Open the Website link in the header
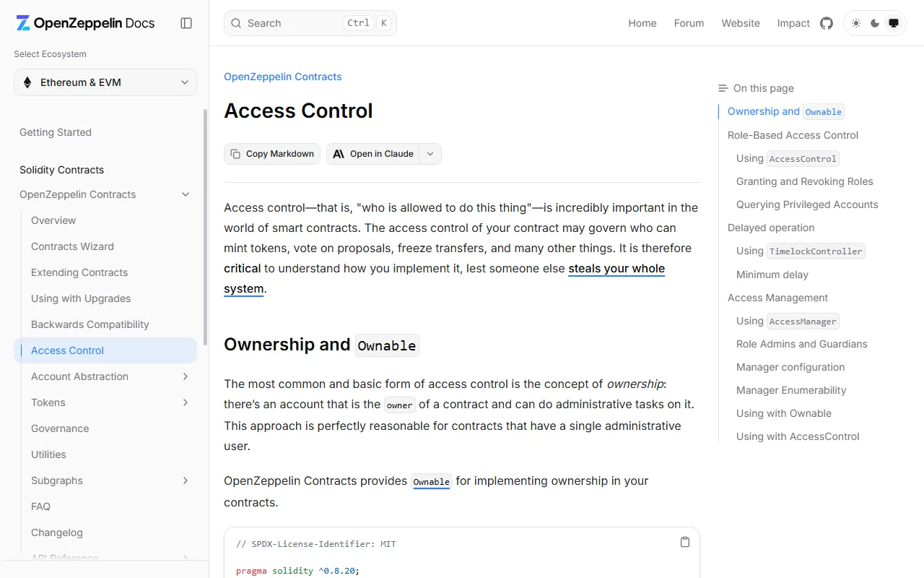This screenshot has height=578, width=924. point(741,23)
